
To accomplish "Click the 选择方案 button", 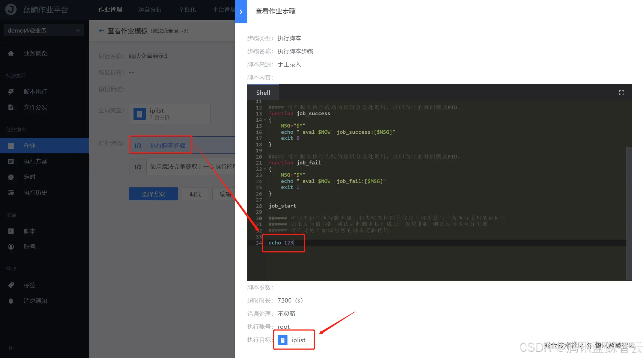I will pos(153,193).
